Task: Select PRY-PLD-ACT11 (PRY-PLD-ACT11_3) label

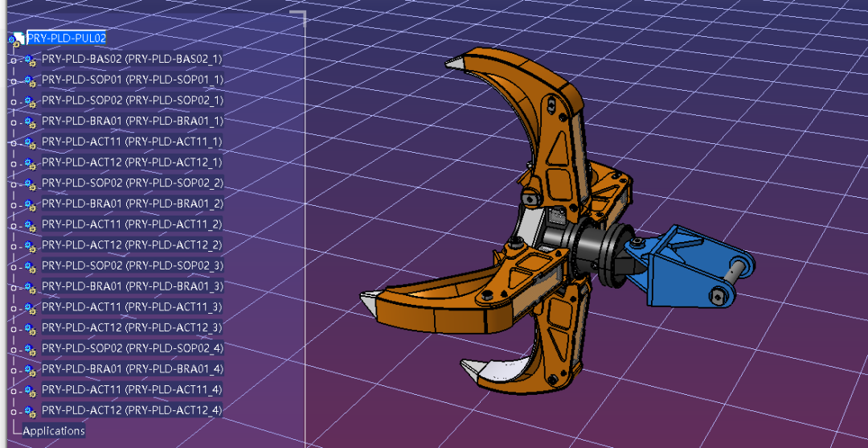Action: click(x=133, y=306)
